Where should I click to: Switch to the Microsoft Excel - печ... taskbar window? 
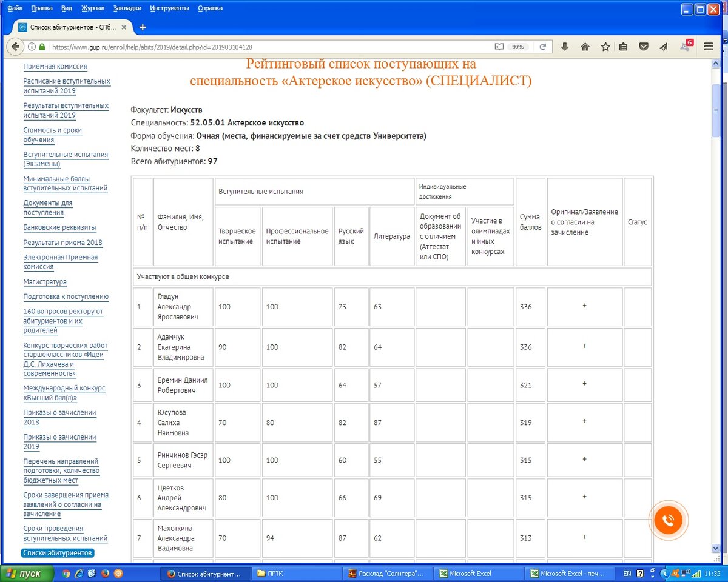[x=568, y=573]
